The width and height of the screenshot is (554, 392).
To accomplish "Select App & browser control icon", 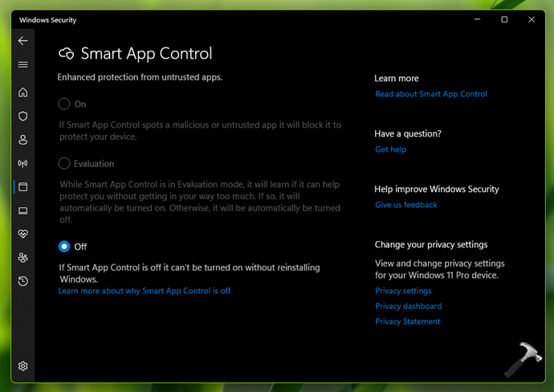I will 23,186.
